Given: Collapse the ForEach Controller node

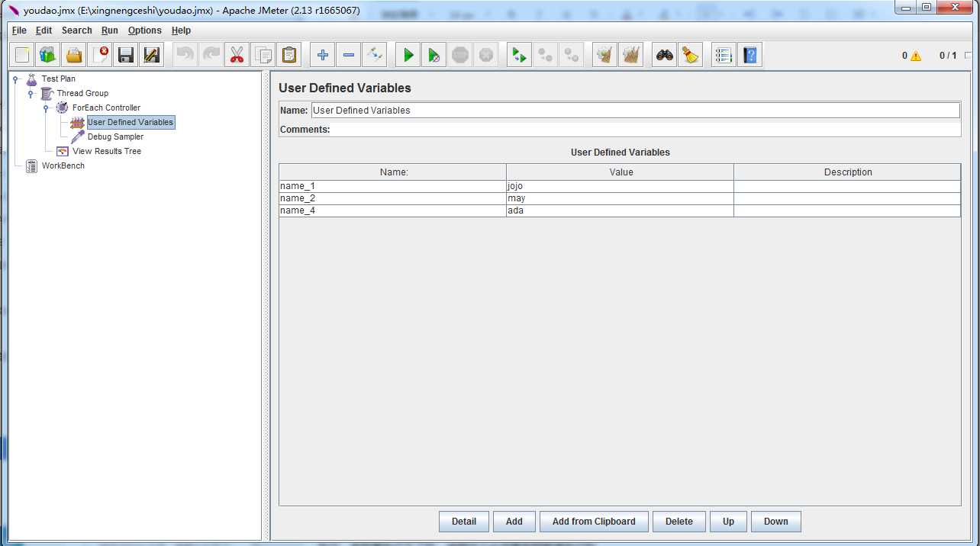Looking at the screenshot, I should tap(47, 108).
